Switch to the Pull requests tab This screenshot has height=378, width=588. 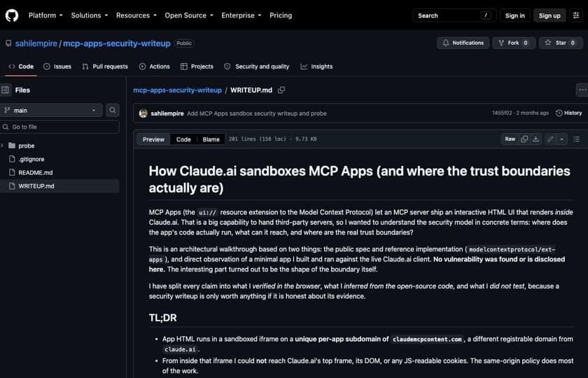pos(105,66)
